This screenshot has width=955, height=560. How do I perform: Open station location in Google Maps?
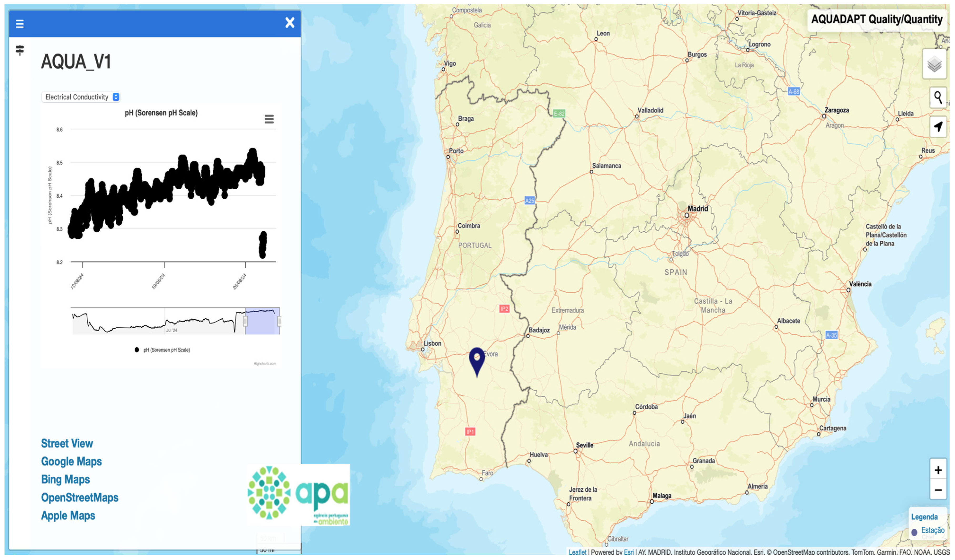tap(72, 461)
